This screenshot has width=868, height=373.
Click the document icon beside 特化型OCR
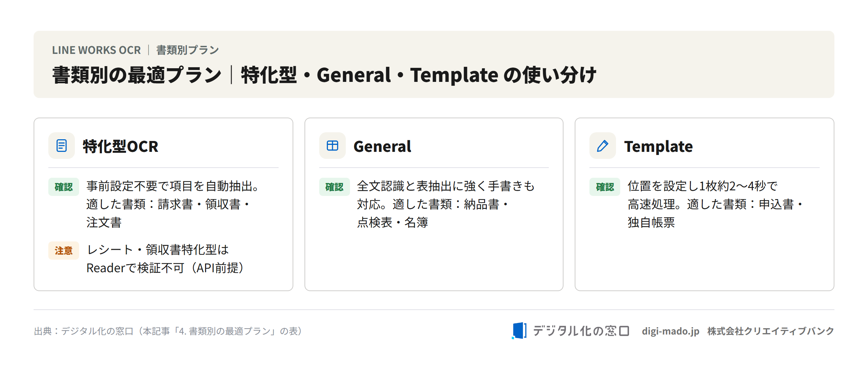pyautogui.click(x=62, y=146)
